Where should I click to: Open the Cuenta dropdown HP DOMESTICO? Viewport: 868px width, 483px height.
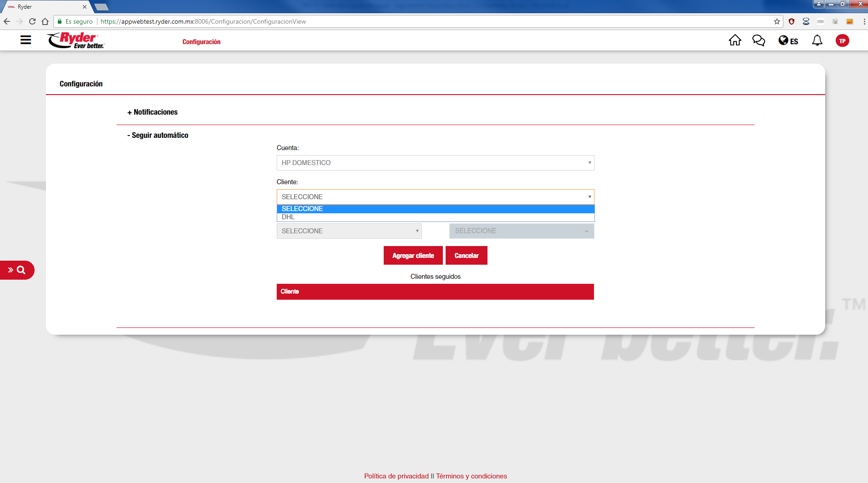click(x=435, y=163)
